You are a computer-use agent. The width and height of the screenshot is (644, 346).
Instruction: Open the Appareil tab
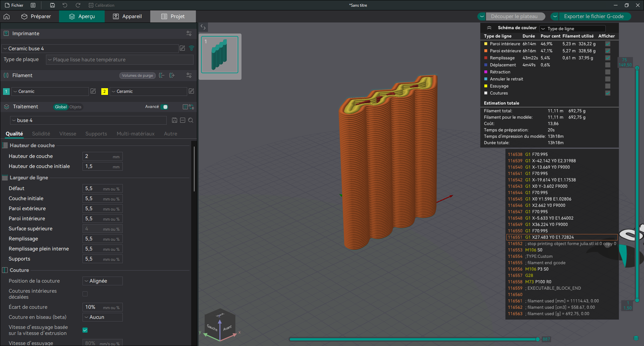[x=127, y=16]
